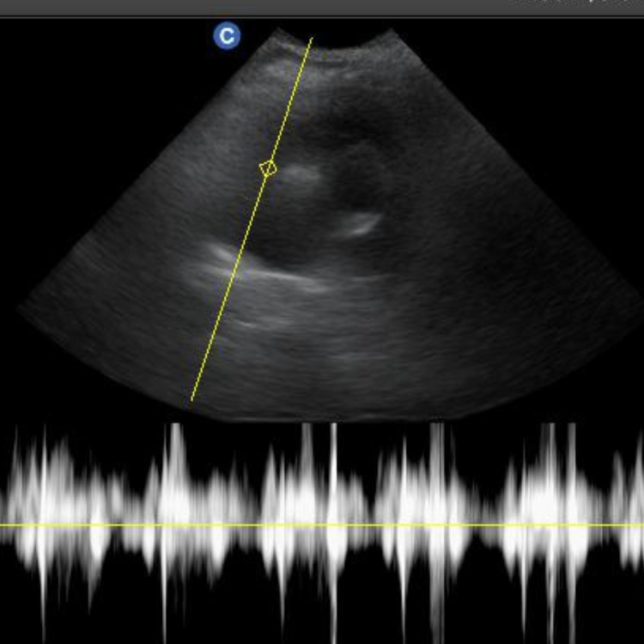Select the left end of the Doppler baseline
Screen dimensions: 644x644
tap(3, 525)
